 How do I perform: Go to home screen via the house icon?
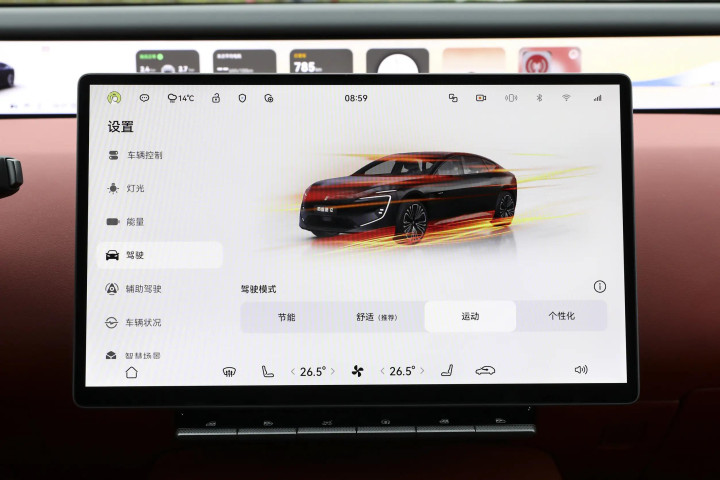click(131, 372)
